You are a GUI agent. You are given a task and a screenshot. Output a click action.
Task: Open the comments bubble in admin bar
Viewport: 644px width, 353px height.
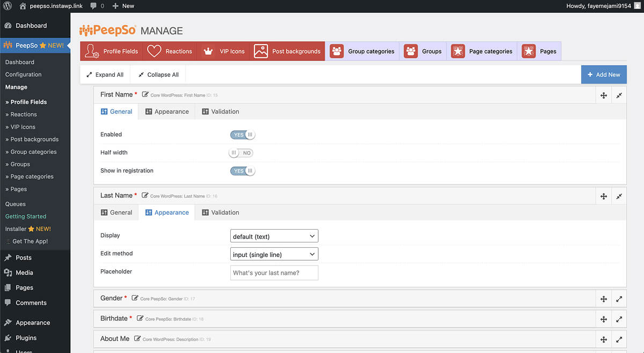97,6
